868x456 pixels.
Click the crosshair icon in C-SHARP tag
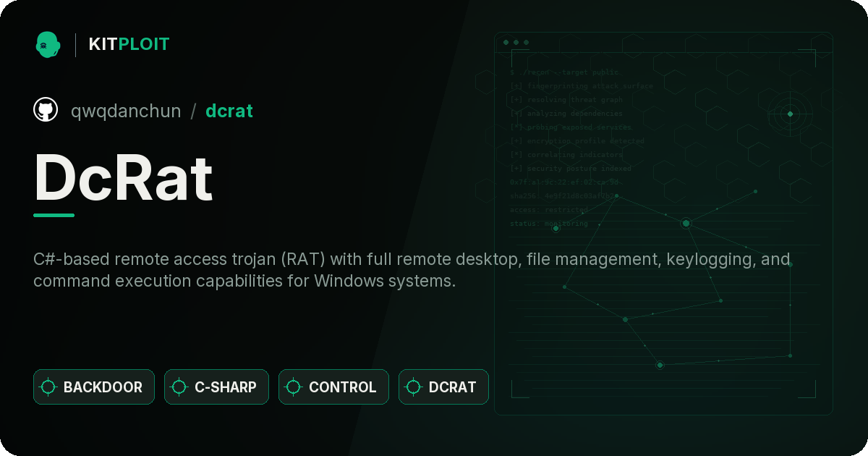click(179, 387)
